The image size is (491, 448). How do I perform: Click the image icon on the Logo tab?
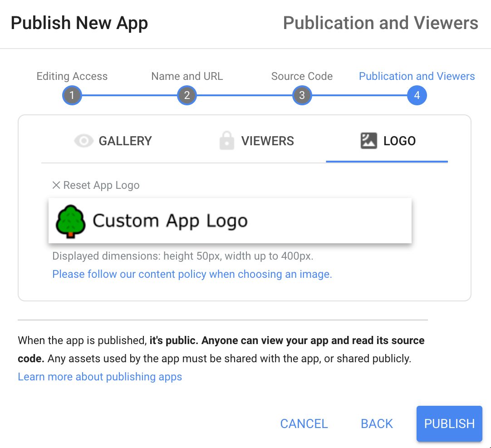pos(368,141)
